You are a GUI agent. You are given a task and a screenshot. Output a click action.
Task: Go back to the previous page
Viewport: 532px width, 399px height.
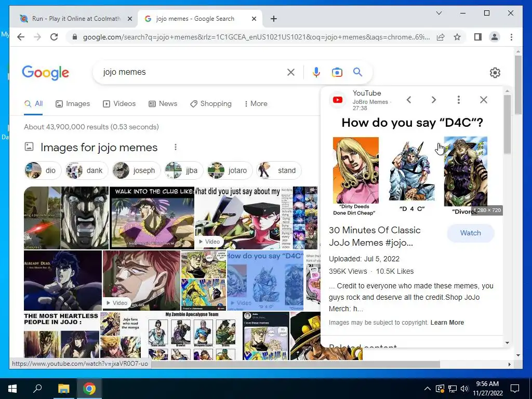(x=21, y=37)
